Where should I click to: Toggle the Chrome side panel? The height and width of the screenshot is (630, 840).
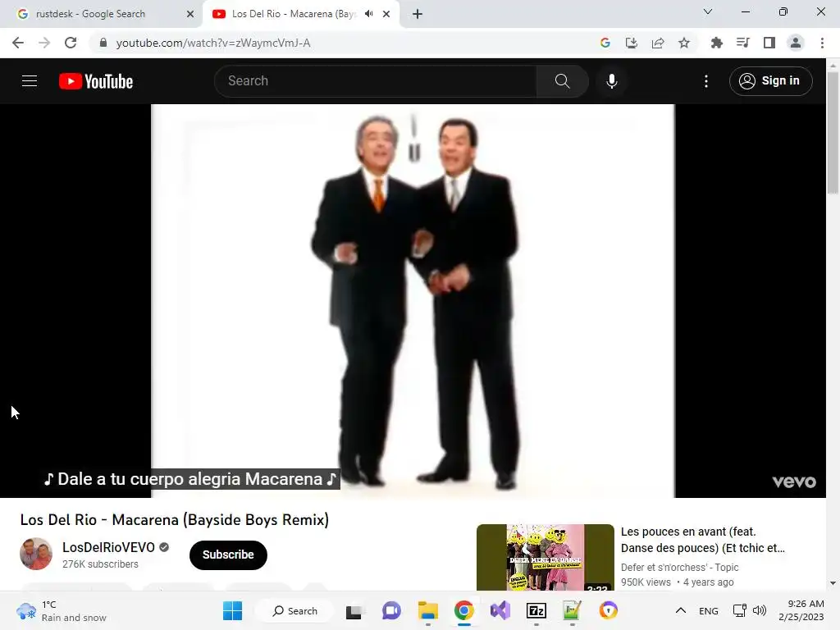tap(769, 43)
